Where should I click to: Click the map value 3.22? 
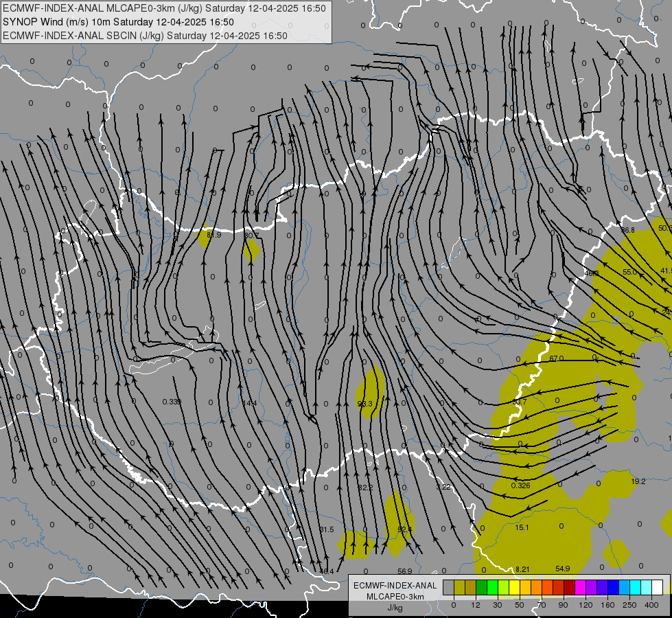point(443,487)
